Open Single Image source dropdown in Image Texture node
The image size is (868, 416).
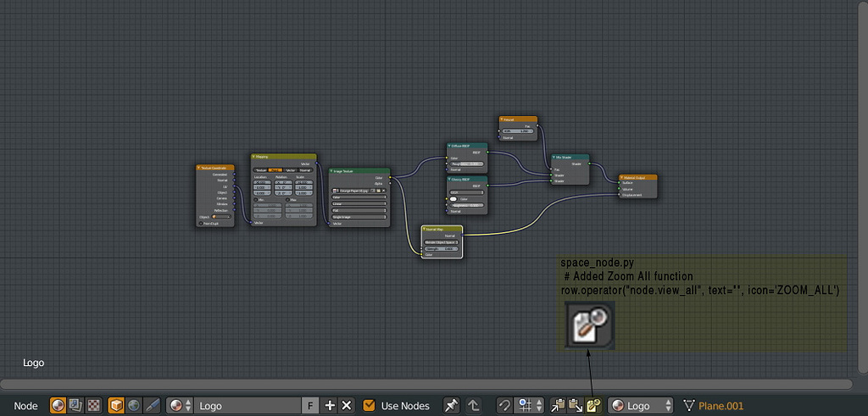359,217
